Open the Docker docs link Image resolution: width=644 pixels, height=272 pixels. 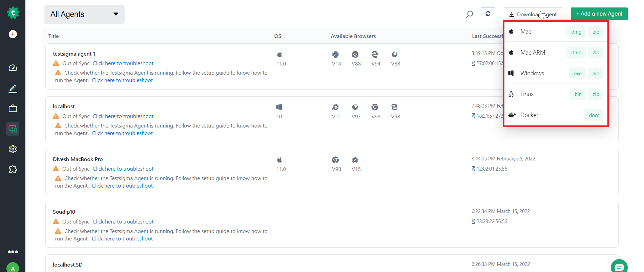tap(594, 115)
